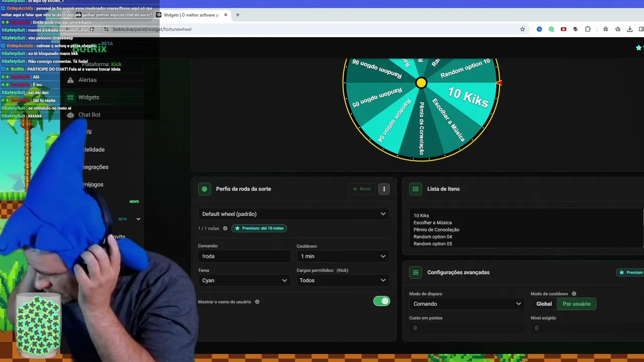The height and width of the screenshot is (362, 644).
Task: Click the Chat Bot robot icon
Action: click(x=70, y=115)
